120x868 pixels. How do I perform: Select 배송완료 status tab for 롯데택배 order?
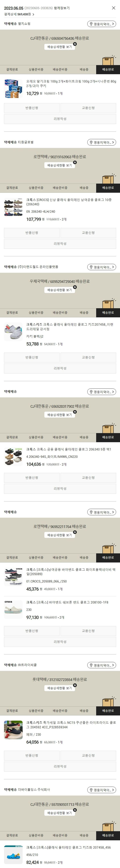pyautogui.click(x=108, y=711)
